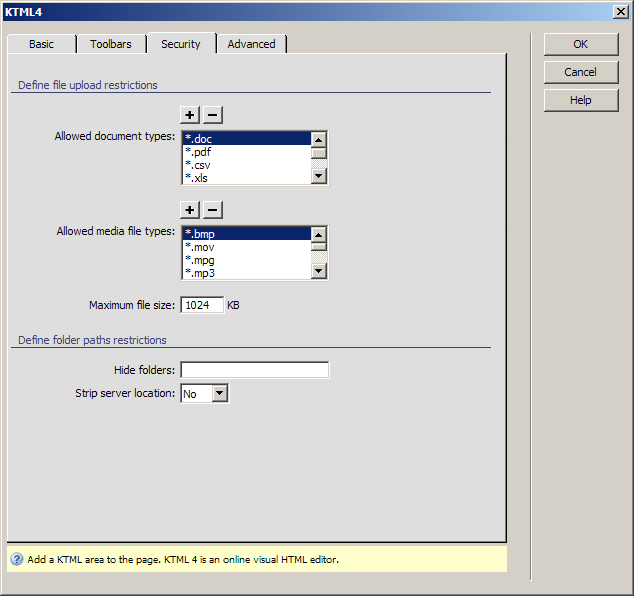The width and height of the screenshot is (634, 596).
Task: Click the help question mark icon
Action: click(x=17, y=560)
